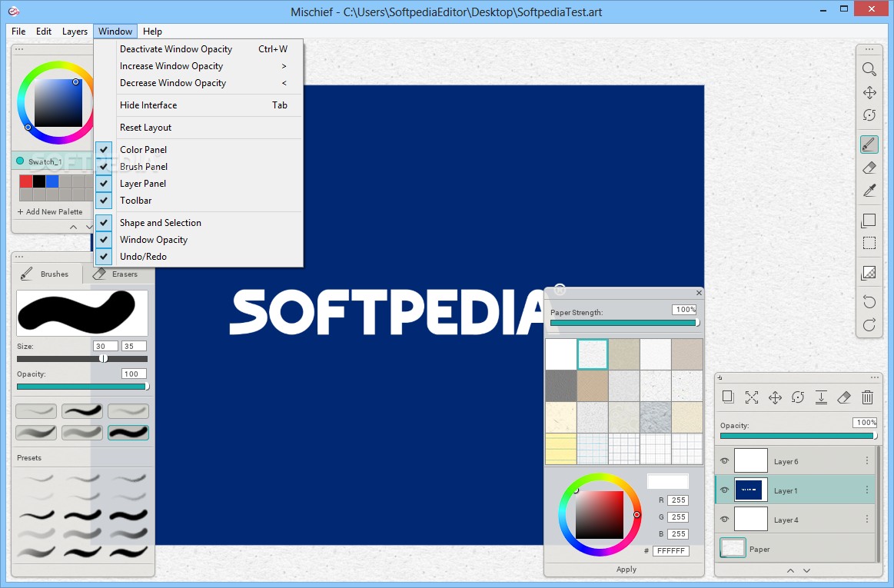The image size is (894, 588).
Task: Click the Window Opacity checkerboard icon
Action: click(869, 273)
